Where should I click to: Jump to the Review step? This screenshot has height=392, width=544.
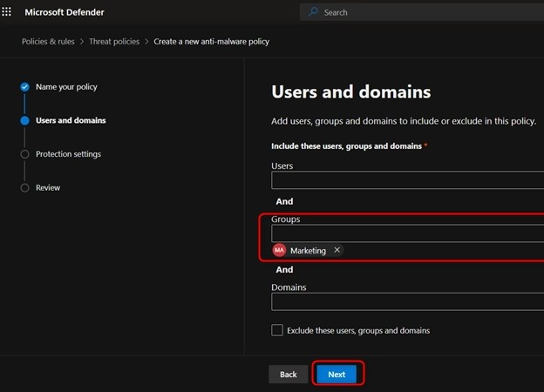[x=48, y=188]
